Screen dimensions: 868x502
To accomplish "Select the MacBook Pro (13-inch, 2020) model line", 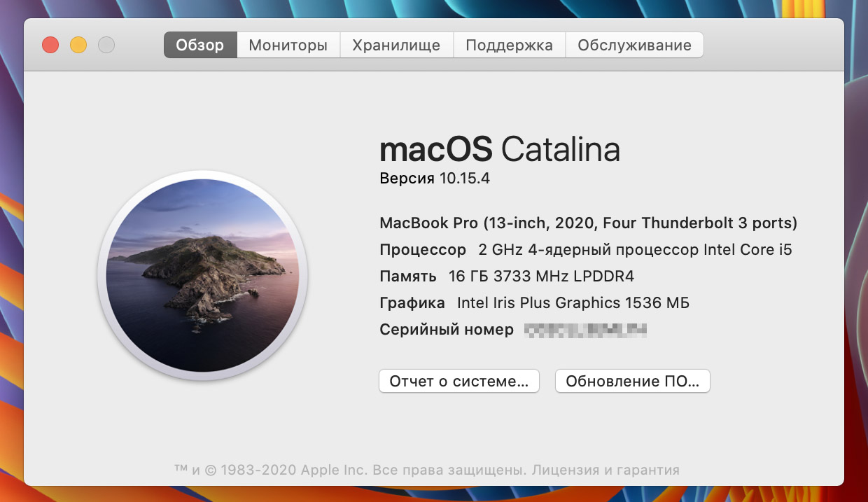I will pyautogui.click(x=589, y=223).
